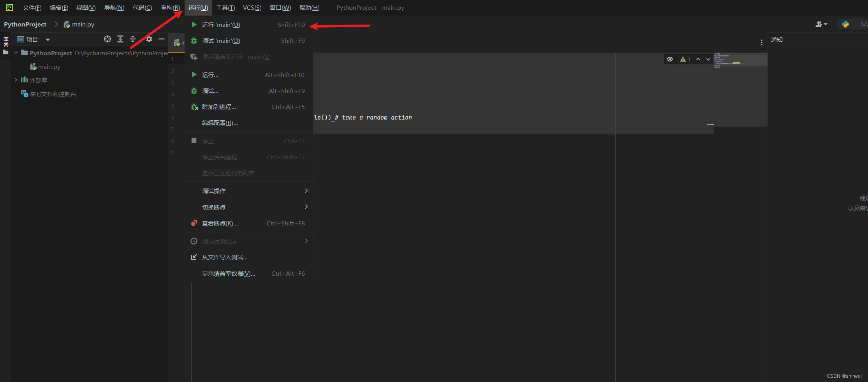
Task: Close the 运行(U) menu in menu bar
Action: (198, 8)
